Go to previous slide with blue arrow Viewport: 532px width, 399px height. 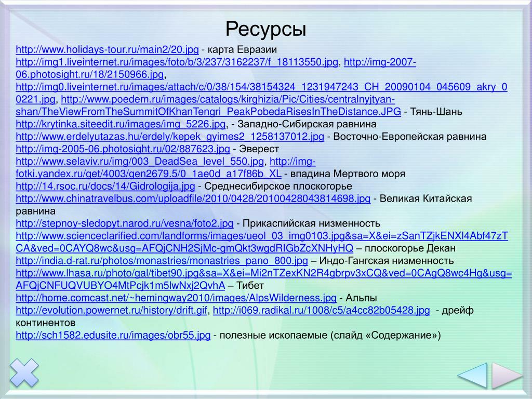(x=473, y=375)
